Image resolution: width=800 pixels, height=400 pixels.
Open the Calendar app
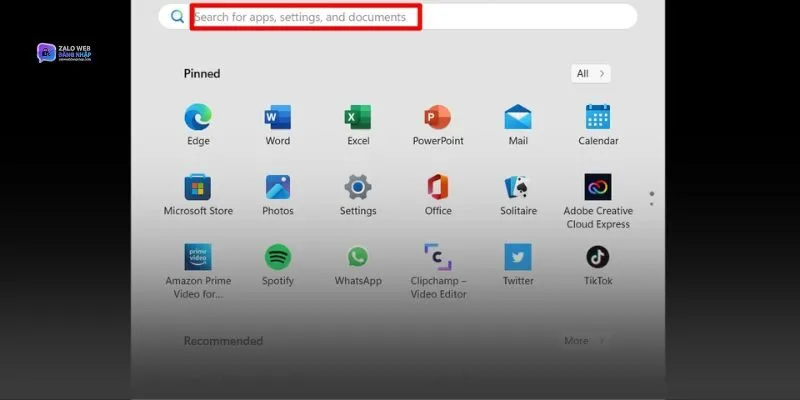tap(598, 118)
